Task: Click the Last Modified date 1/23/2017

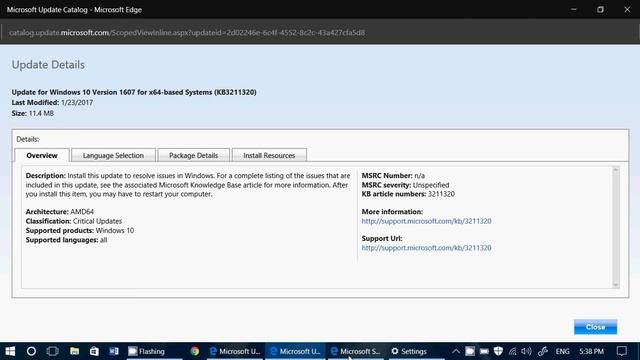Action: pos(77,102)
